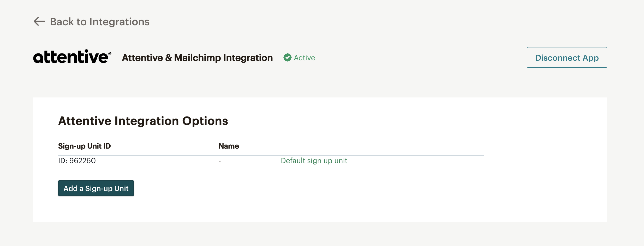Click the word Mailchimp in the title
The height and width of the screenshot is (246, 644).
(197, 58)
